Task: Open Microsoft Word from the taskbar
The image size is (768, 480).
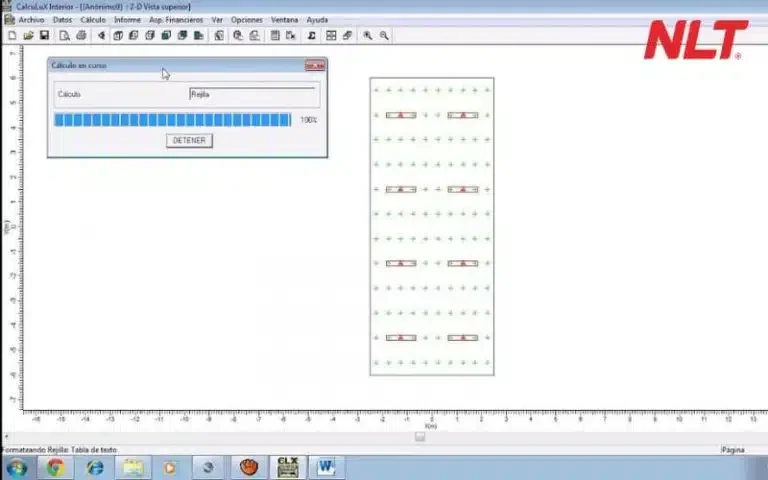Action: [x=326, y=468]
